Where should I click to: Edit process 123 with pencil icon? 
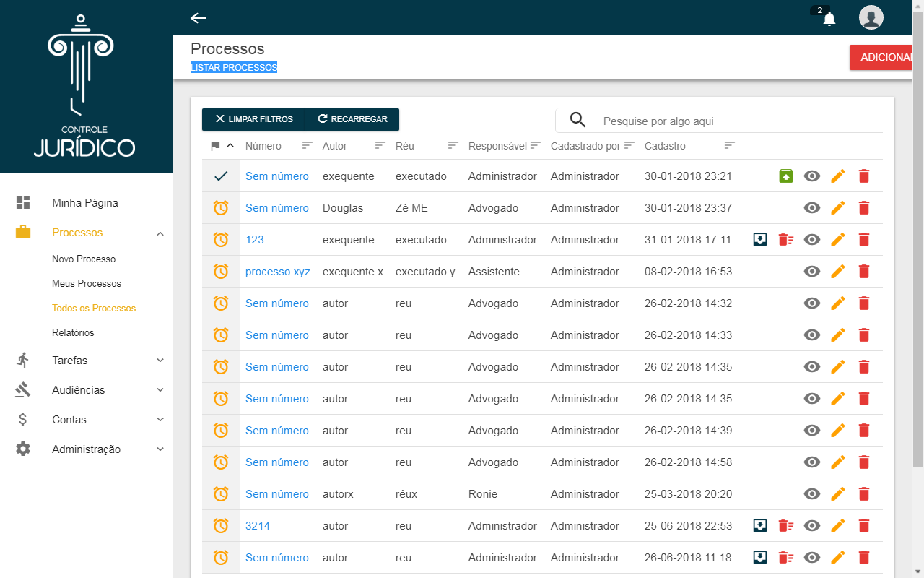coord(837,240)
